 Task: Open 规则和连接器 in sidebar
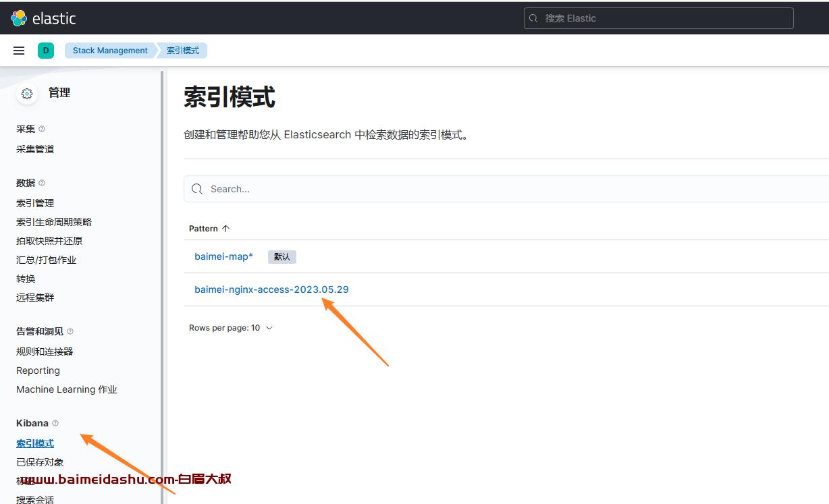(x=45, y=352)
